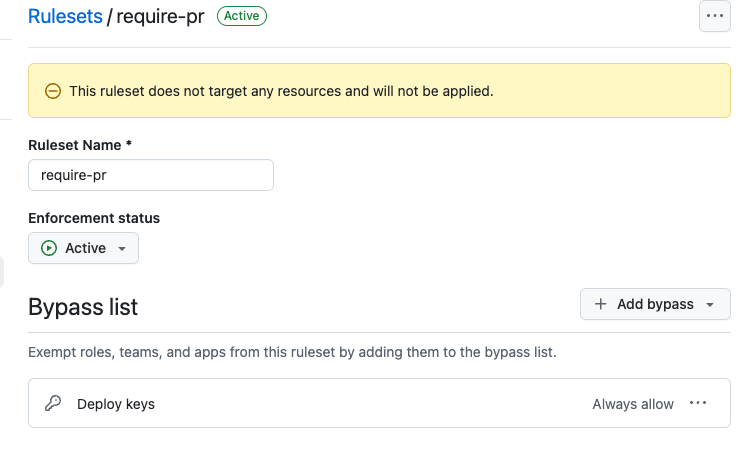
Task: Click the green Active status badge
Action: (x=242, y=16)
